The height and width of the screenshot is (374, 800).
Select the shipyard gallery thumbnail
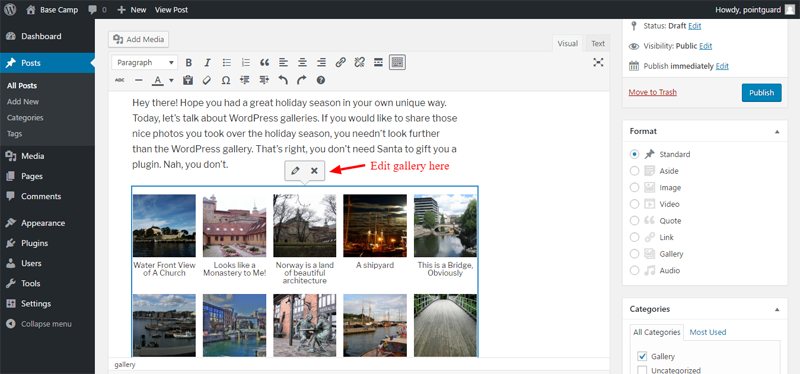pos(375,226)
